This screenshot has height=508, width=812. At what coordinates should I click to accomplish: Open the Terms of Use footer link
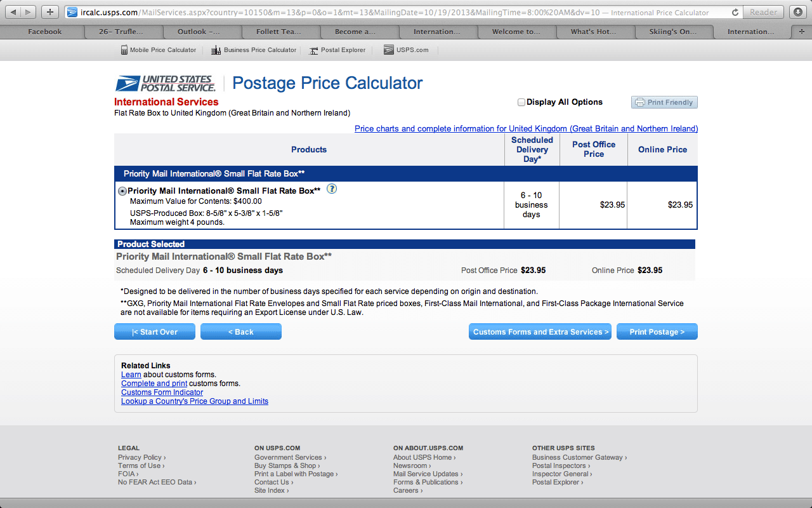[x=141, y=465]
